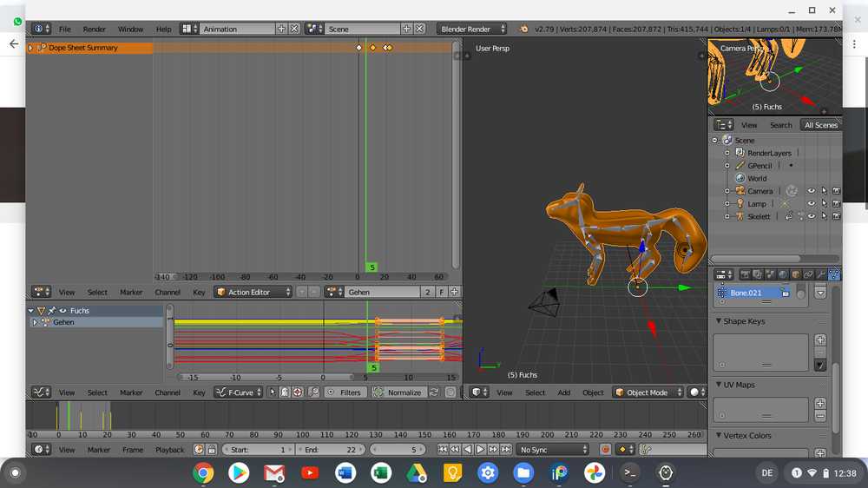
Task: Open the Playback menu in timeline
Action: click(x=169, y=450)
